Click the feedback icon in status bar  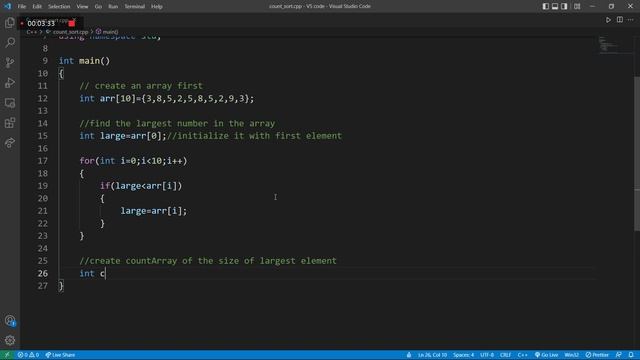619,355
